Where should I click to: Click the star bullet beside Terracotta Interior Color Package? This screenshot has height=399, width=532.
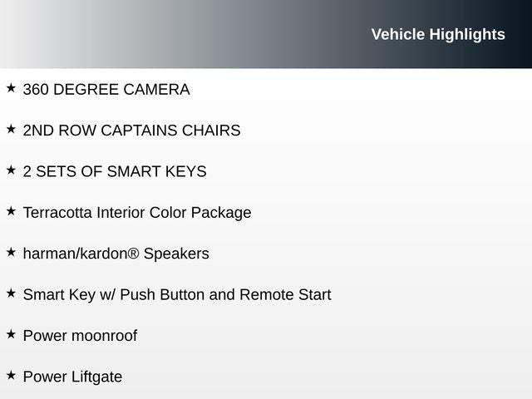tap(11, 211)
